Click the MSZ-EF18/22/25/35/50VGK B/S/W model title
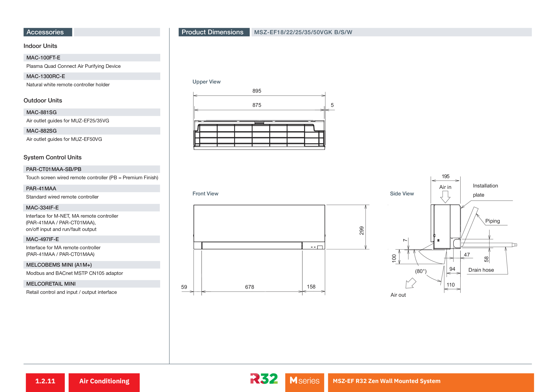Screen dimensions: 555x392 pos(303,32)
